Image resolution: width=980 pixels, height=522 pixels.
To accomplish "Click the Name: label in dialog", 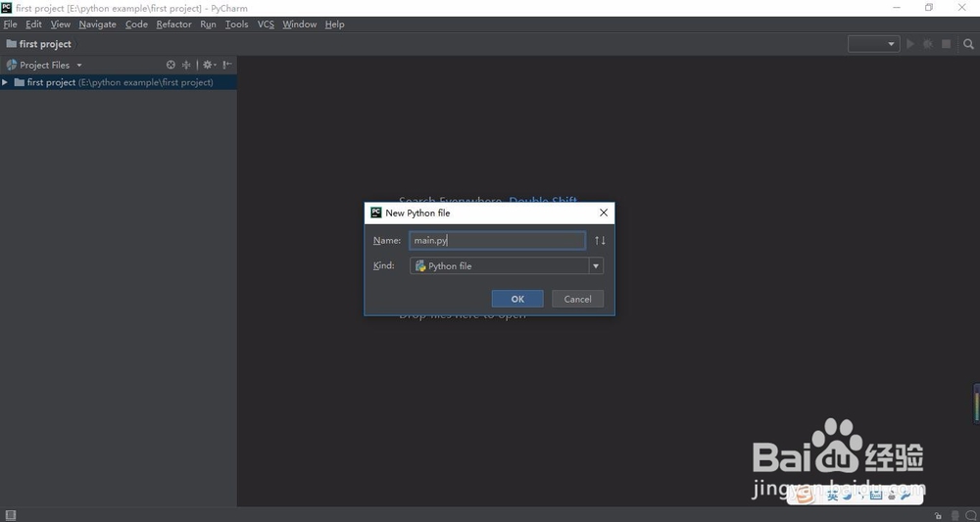I will pos(387,240).
